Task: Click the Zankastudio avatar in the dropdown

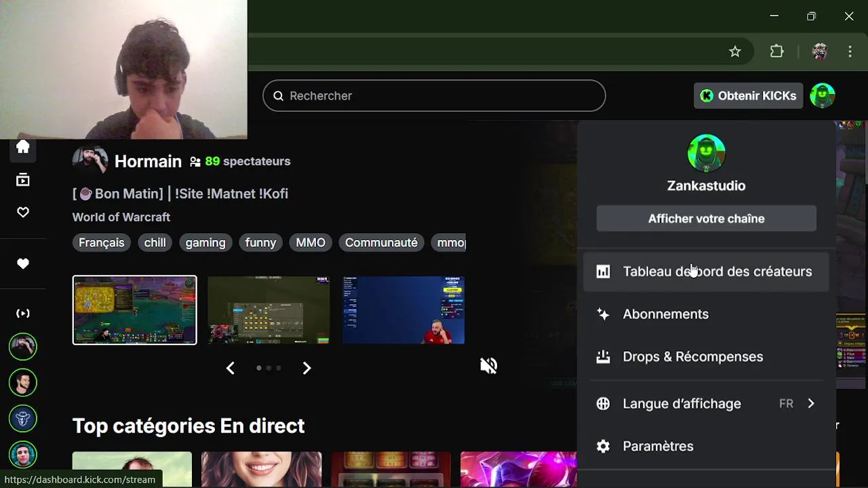Action: tap(706, 153)
